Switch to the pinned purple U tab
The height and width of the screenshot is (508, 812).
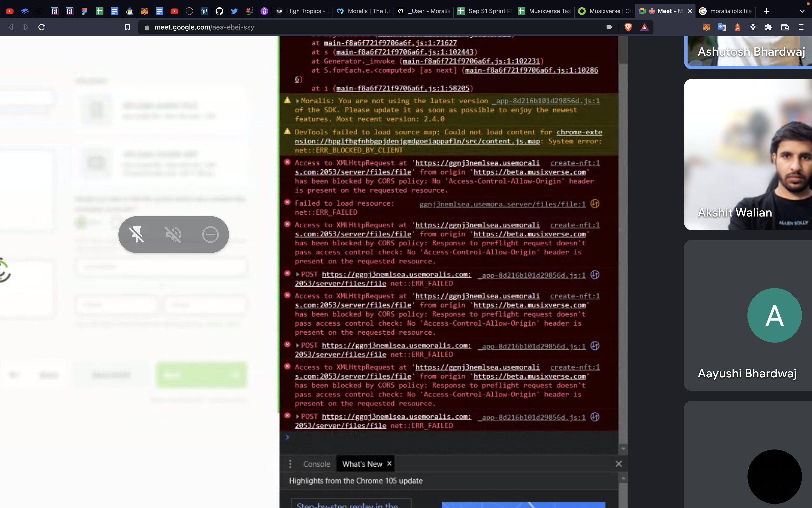click(264, 11)
